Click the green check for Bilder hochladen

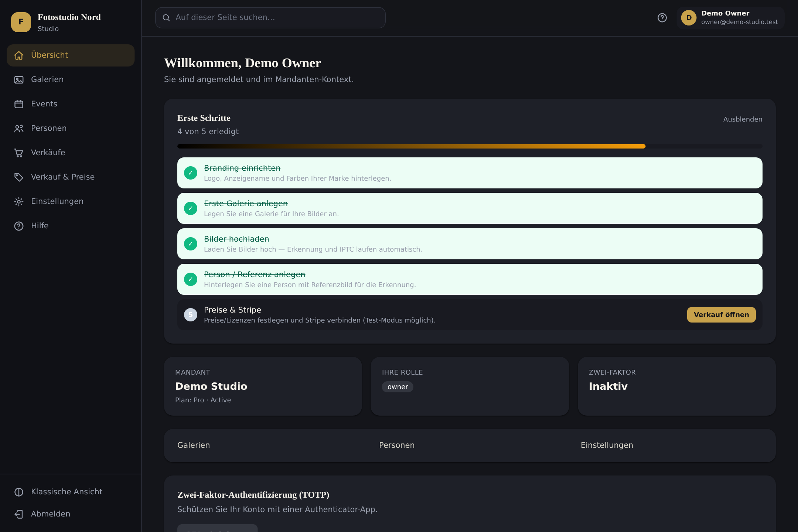point(191,244)
